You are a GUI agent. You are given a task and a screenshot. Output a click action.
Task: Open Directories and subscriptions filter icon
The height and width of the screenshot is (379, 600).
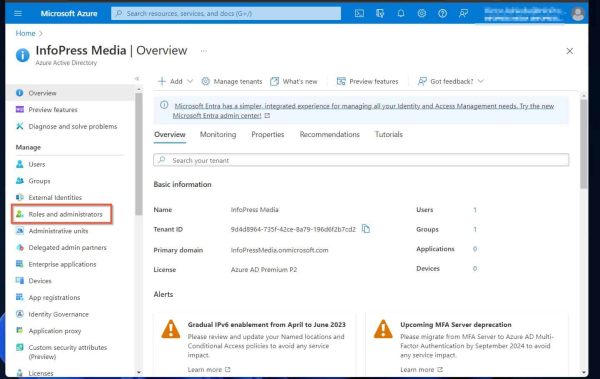(380, 13)
